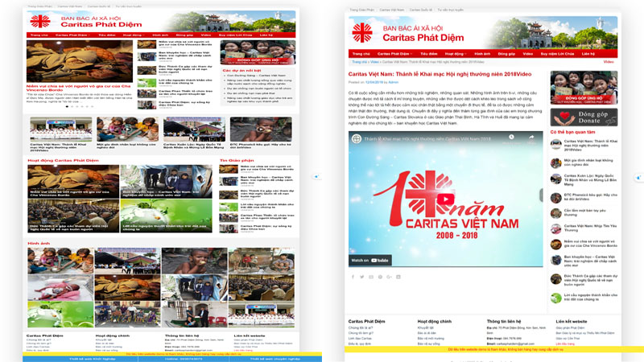The width and height of the screenshot is (644, 362).
Task: Select the last dot of the homepage slider
Action: click(92, 107)
